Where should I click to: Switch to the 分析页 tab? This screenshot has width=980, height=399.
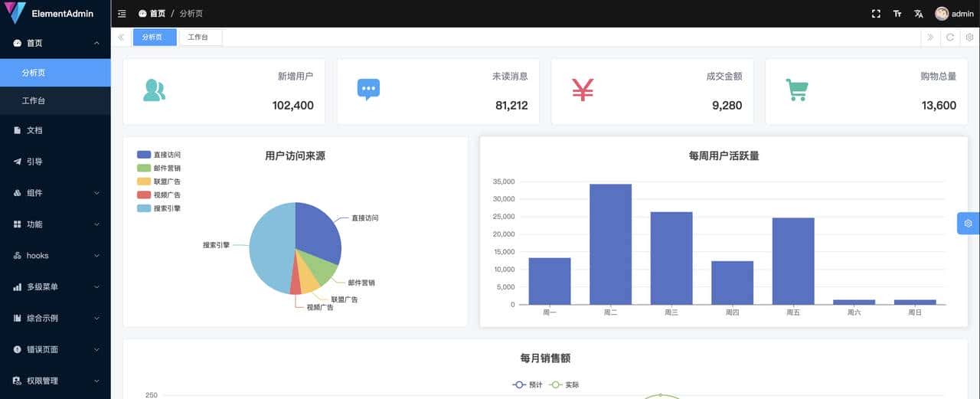(x=155, y=37)
